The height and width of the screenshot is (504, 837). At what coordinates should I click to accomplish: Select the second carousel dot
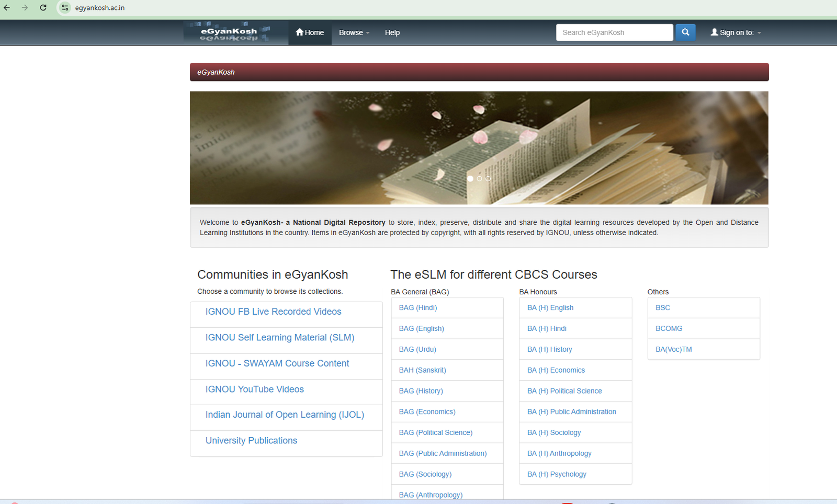click(x=479, y=178)
